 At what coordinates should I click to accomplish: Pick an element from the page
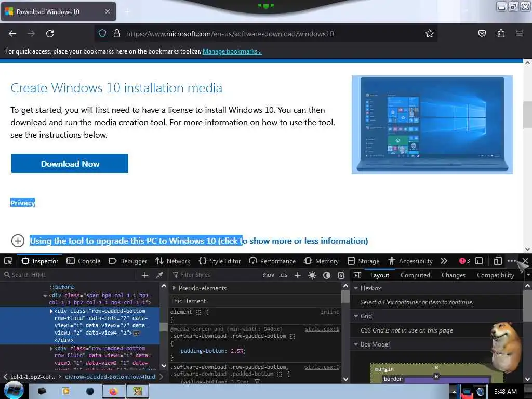click(8, 261)
